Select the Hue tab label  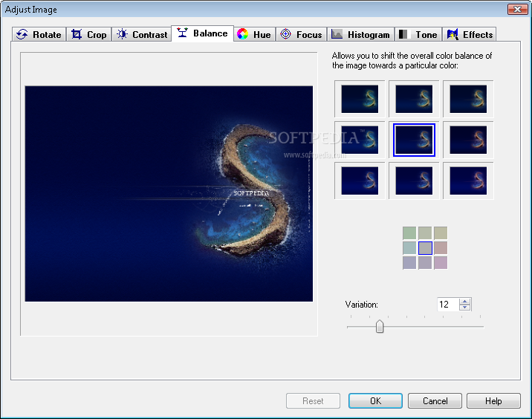pos(262,35)
